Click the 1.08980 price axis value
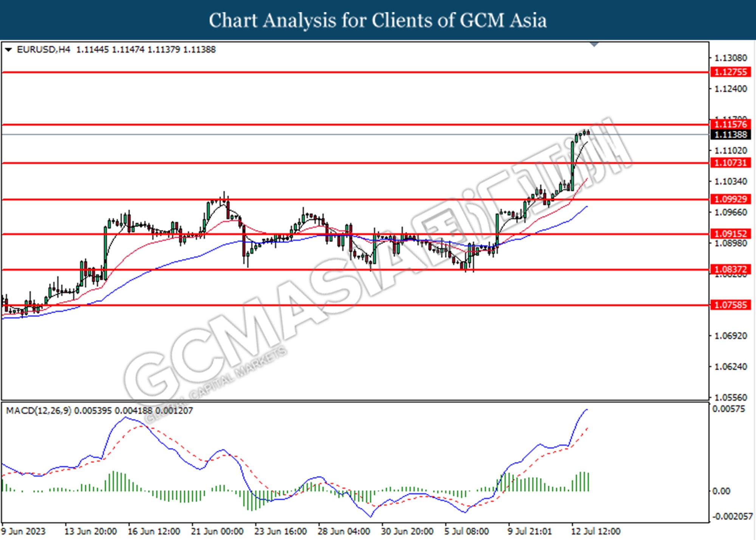This screenshot has width=756, height=540. point(731,243)
